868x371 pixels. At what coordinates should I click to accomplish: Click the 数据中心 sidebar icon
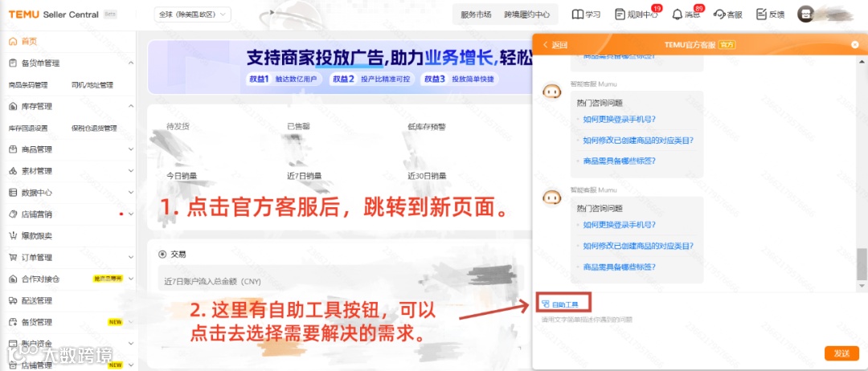click(x=13, y=193)
